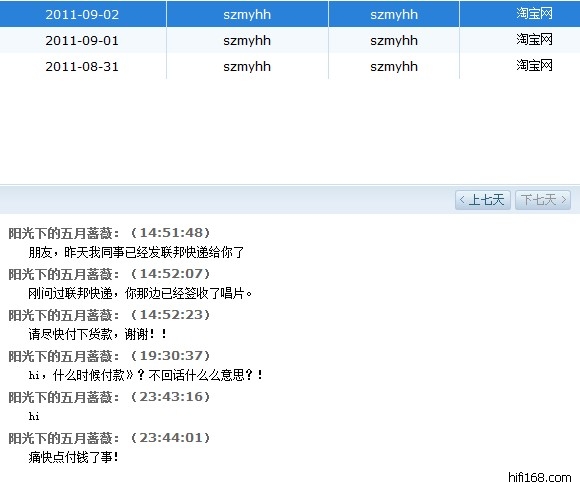Select the 2011-09-01 date row
This screenshot has width=580, height=491.
[290, 40]
